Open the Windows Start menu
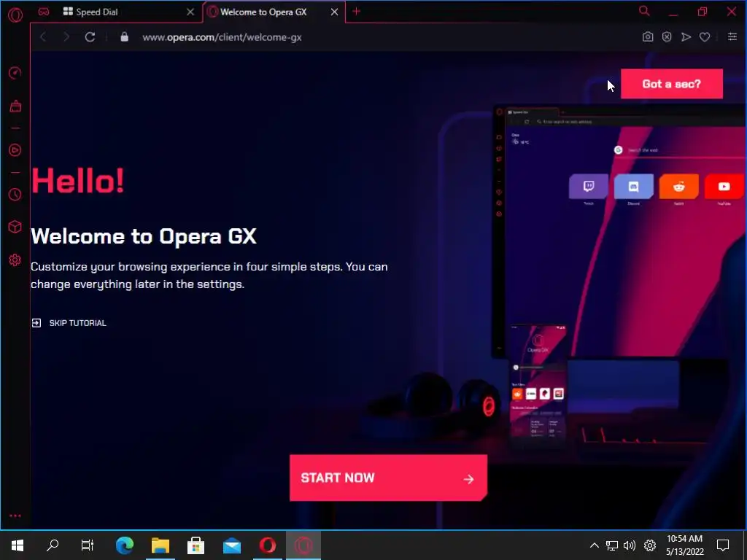747x560 pixels. point(18,545)
